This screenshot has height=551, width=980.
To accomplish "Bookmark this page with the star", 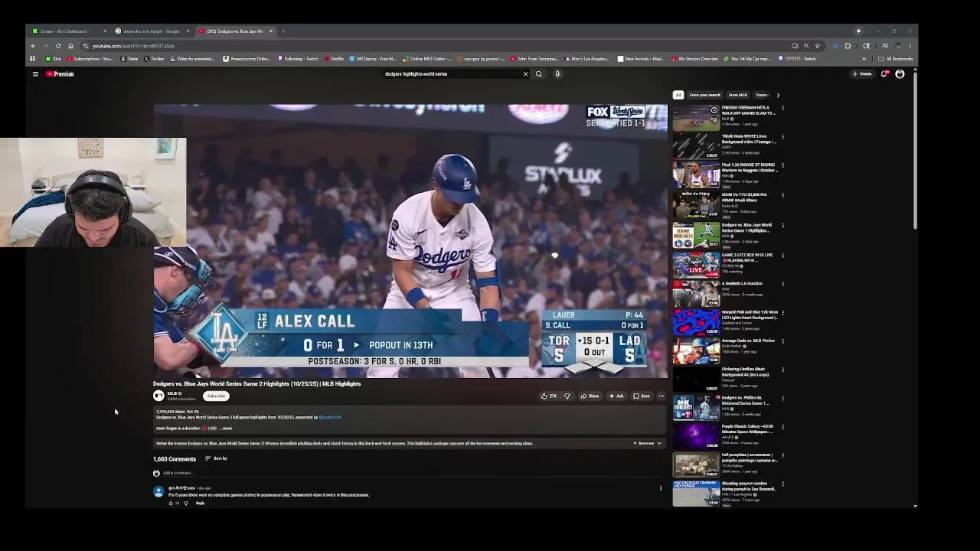I will [x=817, y=46].
